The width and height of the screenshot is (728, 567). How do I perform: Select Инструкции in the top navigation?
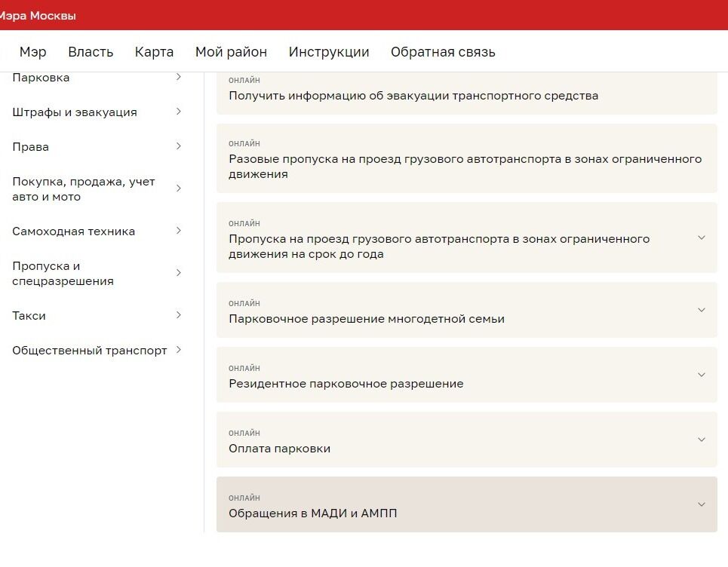pyautogui.click(x=329, y=52)
